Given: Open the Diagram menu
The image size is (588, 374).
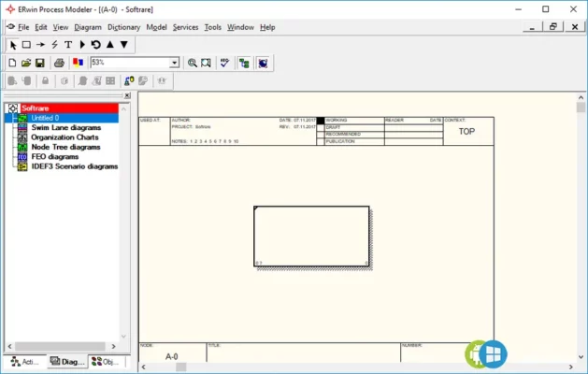Looking at the screenshot, I should 88,27.
